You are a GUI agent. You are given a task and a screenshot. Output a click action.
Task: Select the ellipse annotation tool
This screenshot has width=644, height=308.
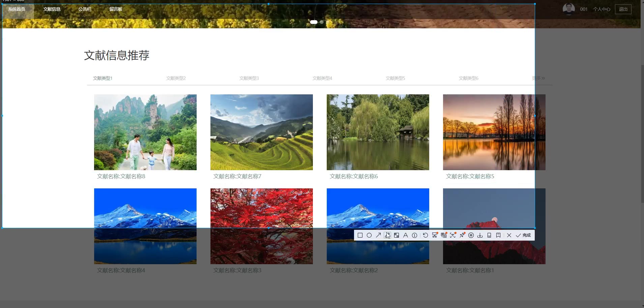(369, 235)
